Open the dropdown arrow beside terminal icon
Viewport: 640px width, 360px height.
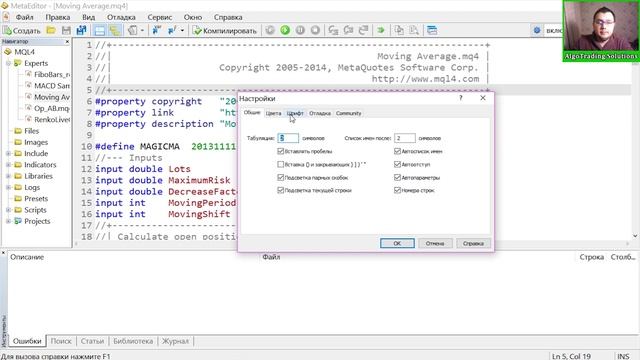[x=142, y=30]
